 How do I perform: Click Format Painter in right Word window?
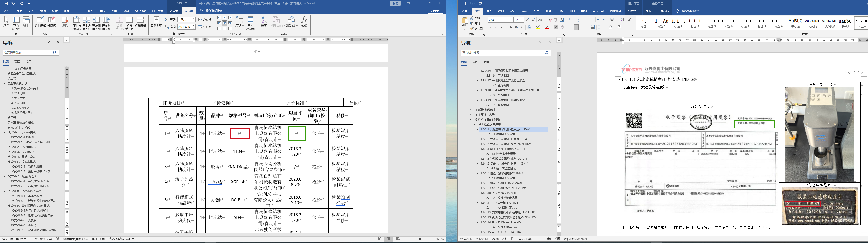click(x=476, y=29)
